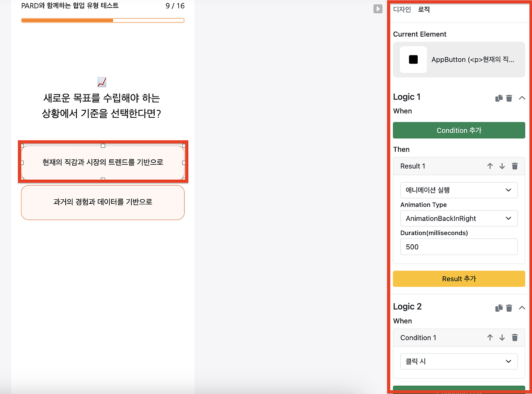Image resolution: width=532 pixels, height=394 pixels.
Task: Open the Animation Type dropdown showing AnimationBackInRight
Action: [459, 218]
